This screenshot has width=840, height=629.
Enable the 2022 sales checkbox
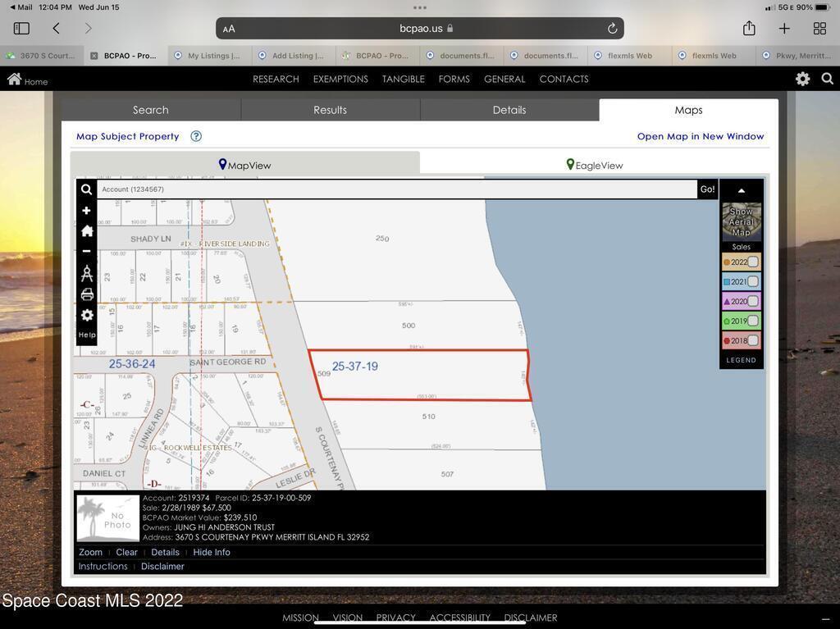[x=752, y=262]
